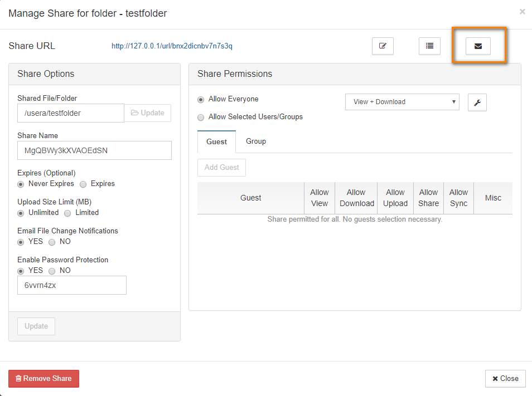Click Allow Upload column header
Image resolution: width=532 pixels, height=396 pixels.
coord(395,198)
